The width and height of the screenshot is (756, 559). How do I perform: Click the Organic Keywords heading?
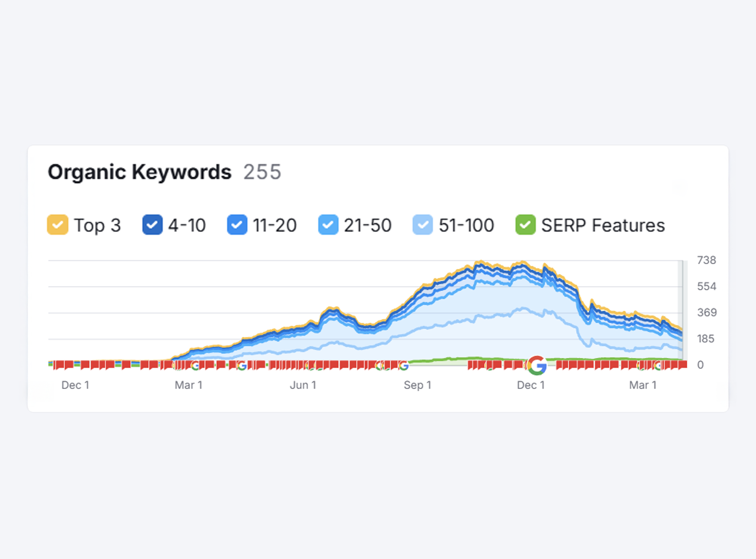pos(139,172)
